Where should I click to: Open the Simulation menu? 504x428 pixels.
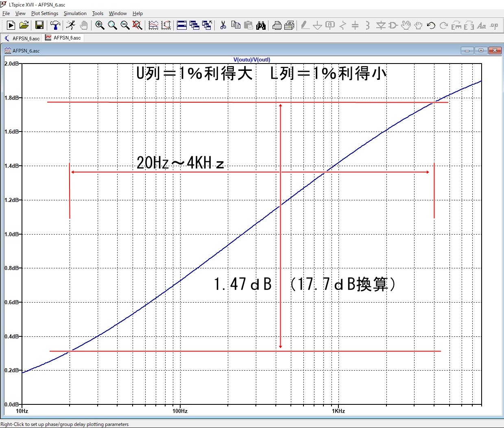[75, 13]
